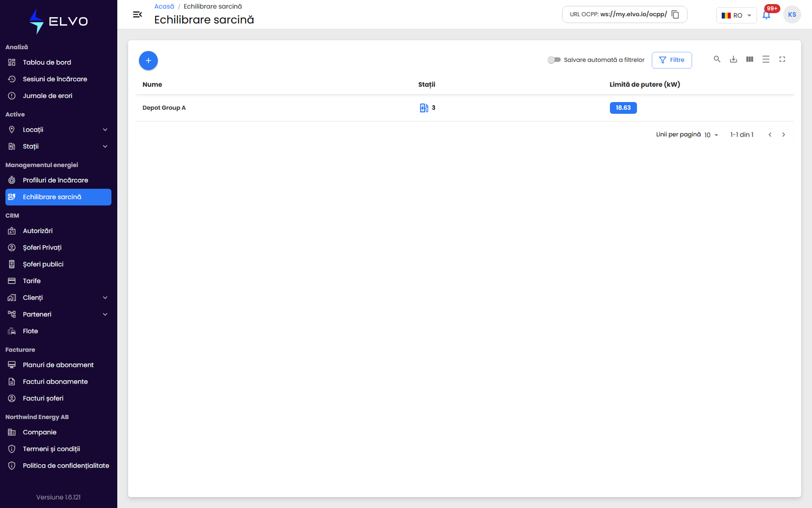Open Planuri de abonament
Image resolution: width=812 pixels, height=508 pixels.
pos(58,365)
